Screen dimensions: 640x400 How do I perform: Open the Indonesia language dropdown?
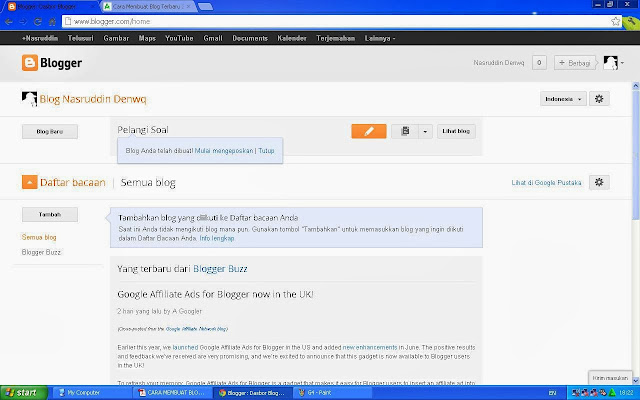[x=563, y=99]
